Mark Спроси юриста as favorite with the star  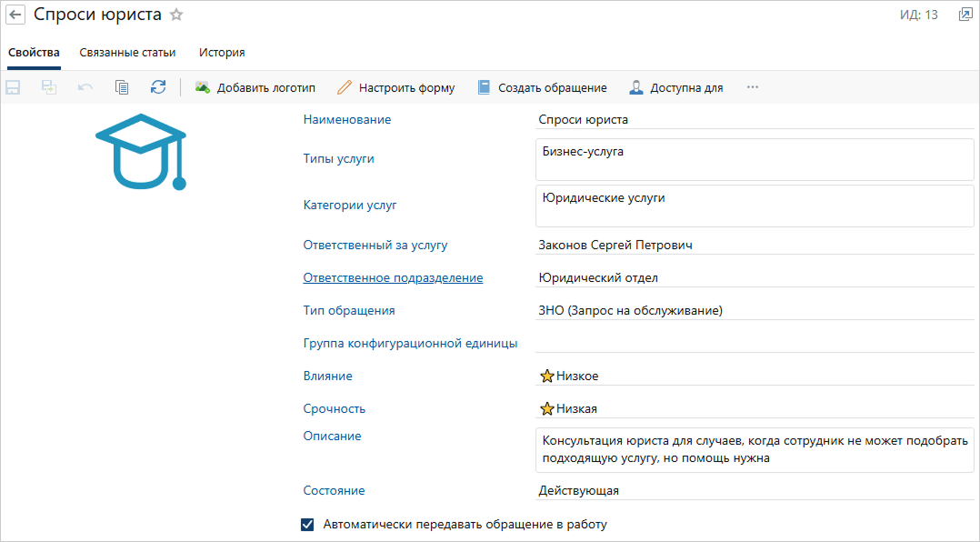[176, 15]
